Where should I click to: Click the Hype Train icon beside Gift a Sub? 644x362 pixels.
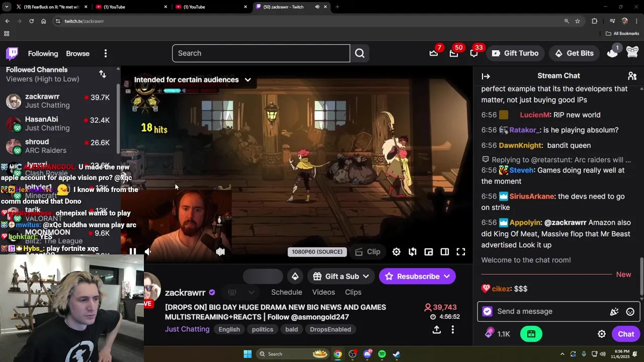295,277
